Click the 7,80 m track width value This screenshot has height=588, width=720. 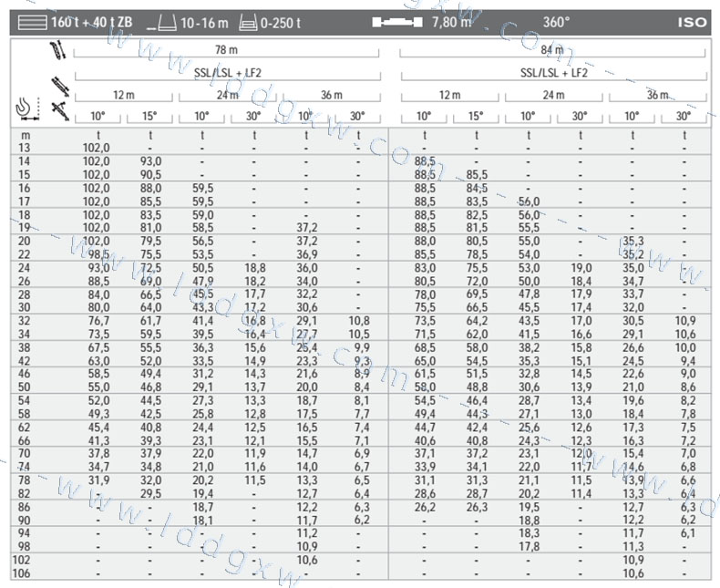coord(451,22)
